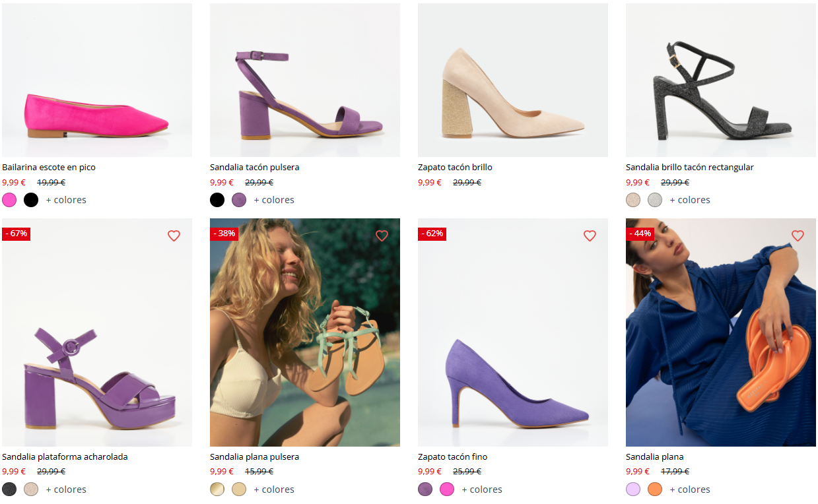View the pink Bailarina escote en pico photo
The height and width of the screenshot is (504, 818).
click(97, 80)
